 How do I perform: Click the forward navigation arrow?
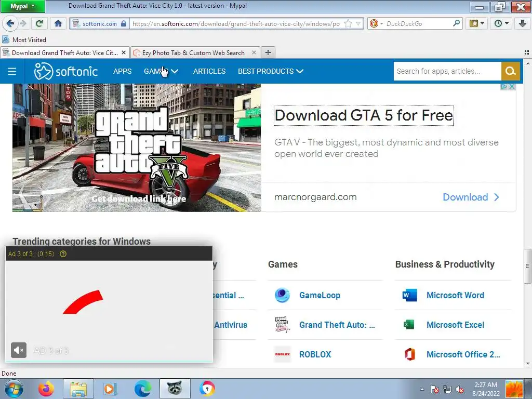coord(23,23)
